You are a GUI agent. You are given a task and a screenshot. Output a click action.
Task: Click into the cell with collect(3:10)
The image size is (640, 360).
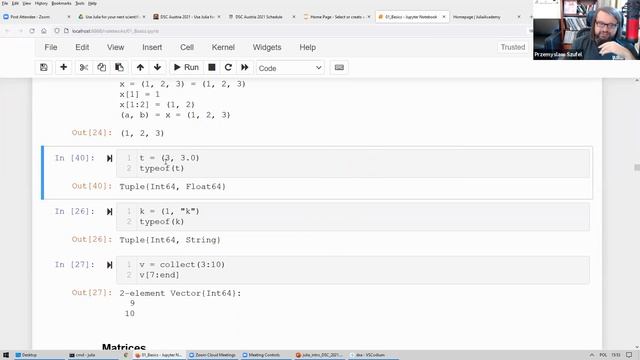353,270
